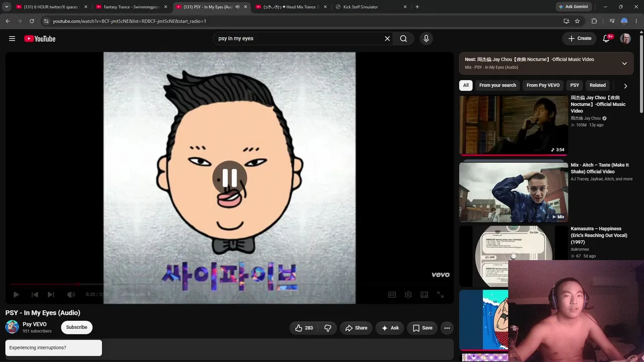Bookmark this page with the star
Image resolution: width=644 pixels, height=362 pixels.
(x=577, y=21)
